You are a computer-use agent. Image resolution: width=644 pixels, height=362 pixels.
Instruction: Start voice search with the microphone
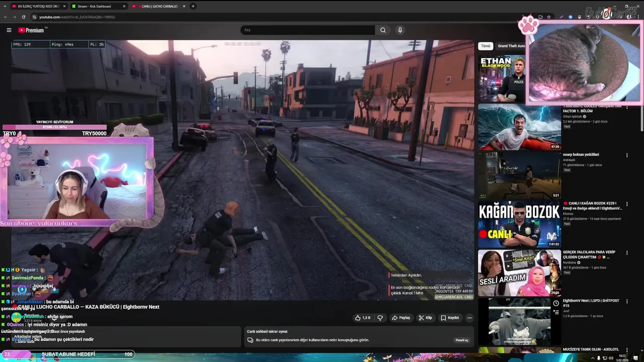400,30
